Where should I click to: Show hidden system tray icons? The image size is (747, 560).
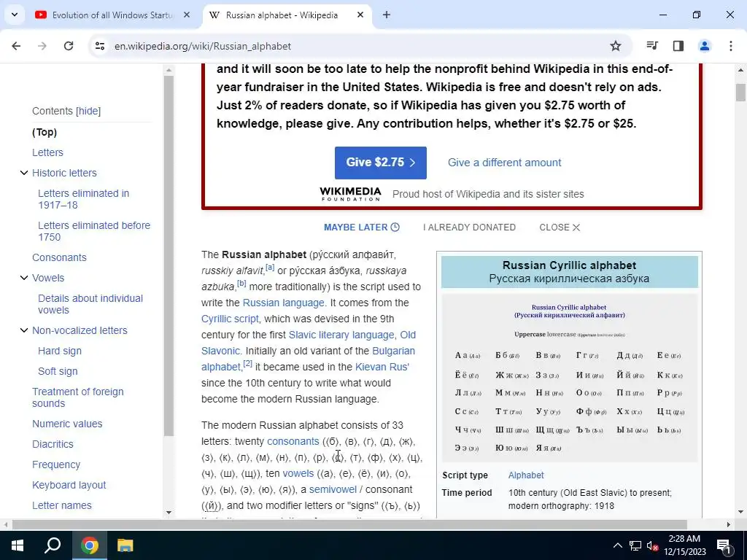point(617,545)
